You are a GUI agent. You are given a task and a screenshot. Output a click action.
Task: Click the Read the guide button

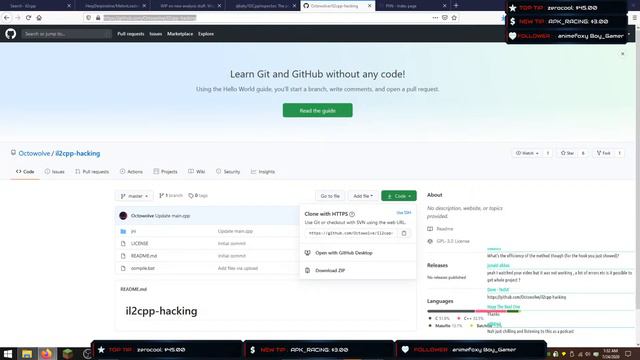[318, 110]
